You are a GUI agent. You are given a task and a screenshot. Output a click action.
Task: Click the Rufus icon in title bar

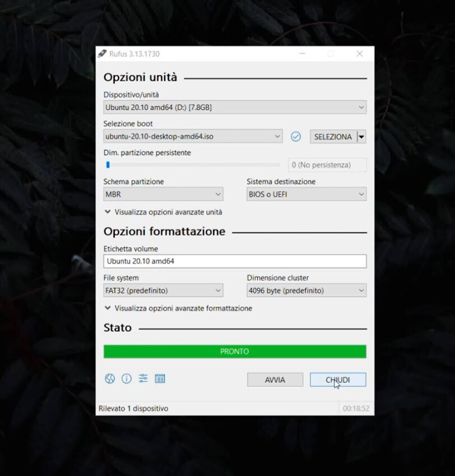[x=102, y=53]
